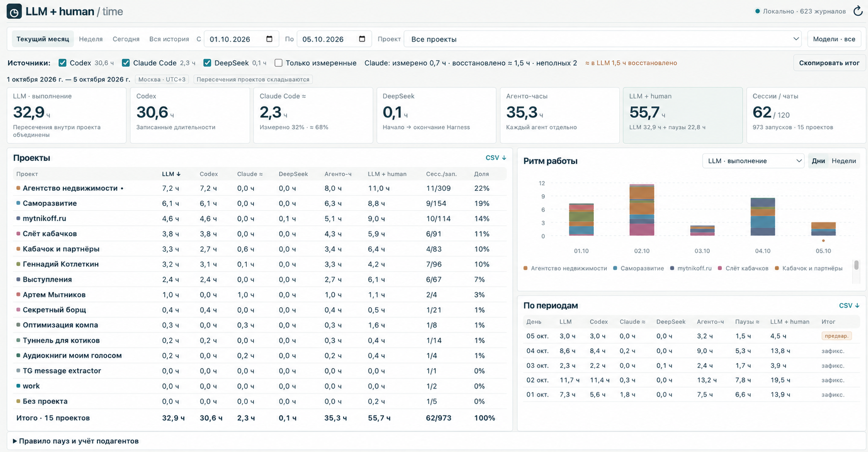Expand Правило пауз и учёт подагентов section

[x=76, y=441]
